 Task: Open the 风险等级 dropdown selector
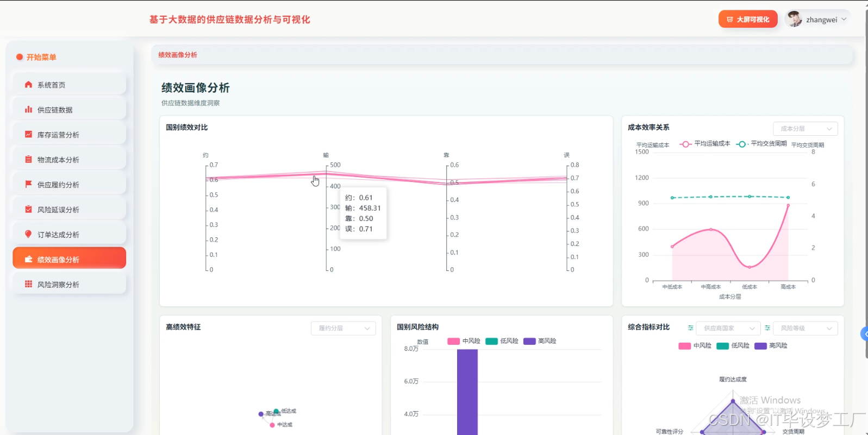(x=805, y=328)
